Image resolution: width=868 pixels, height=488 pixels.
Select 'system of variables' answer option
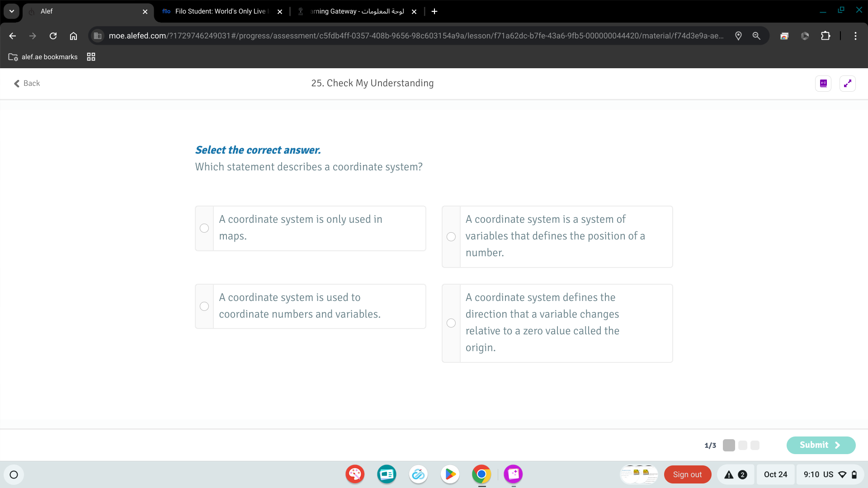(x=451, y=237)
